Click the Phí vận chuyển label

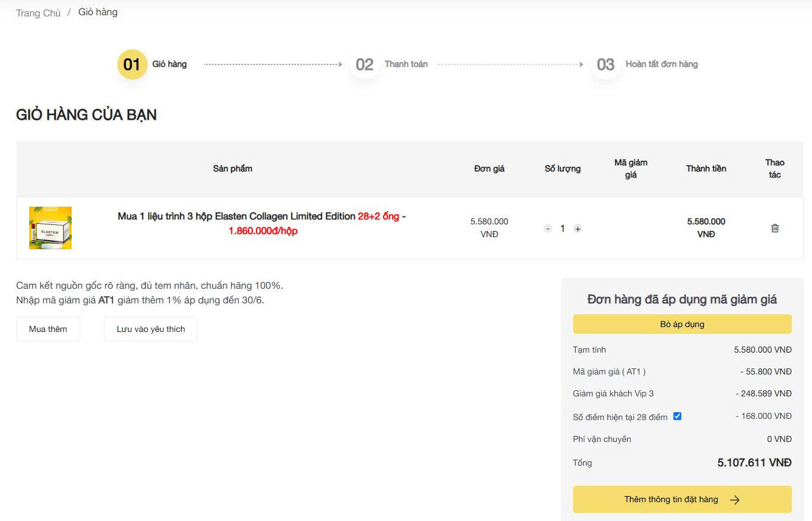point(602,439)
